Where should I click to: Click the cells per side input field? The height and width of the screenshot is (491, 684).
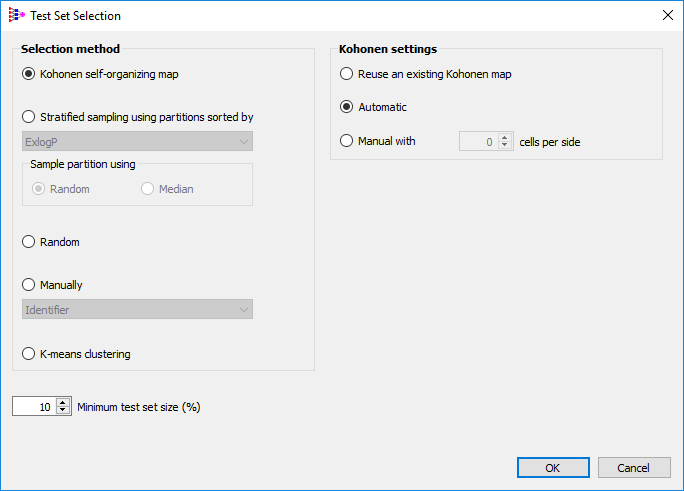pyautogui.click(x=479, y=141)
